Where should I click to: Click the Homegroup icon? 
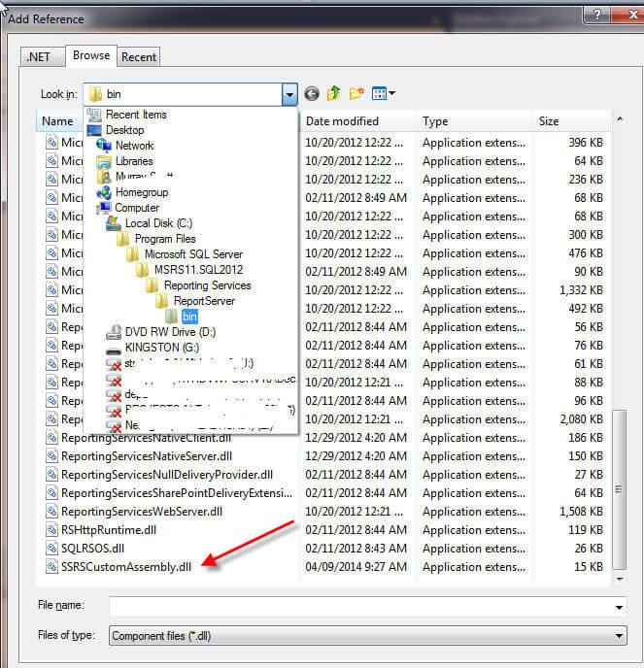pos(104,192)
